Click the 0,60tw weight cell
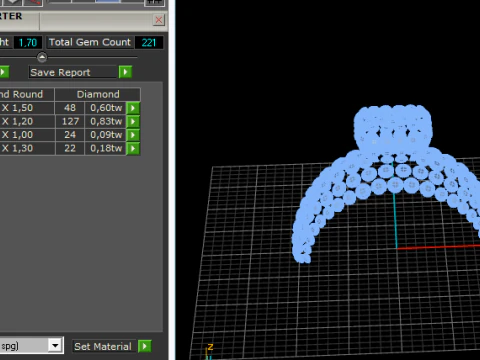 pos(106,108)
